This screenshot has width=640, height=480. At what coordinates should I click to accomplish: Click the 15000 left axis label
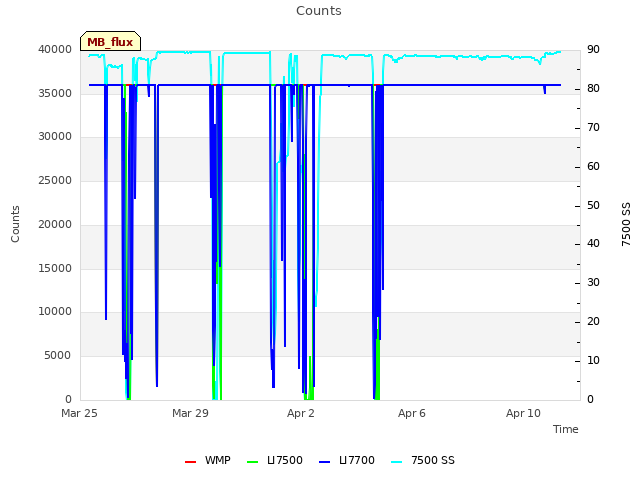coord(55,269)
